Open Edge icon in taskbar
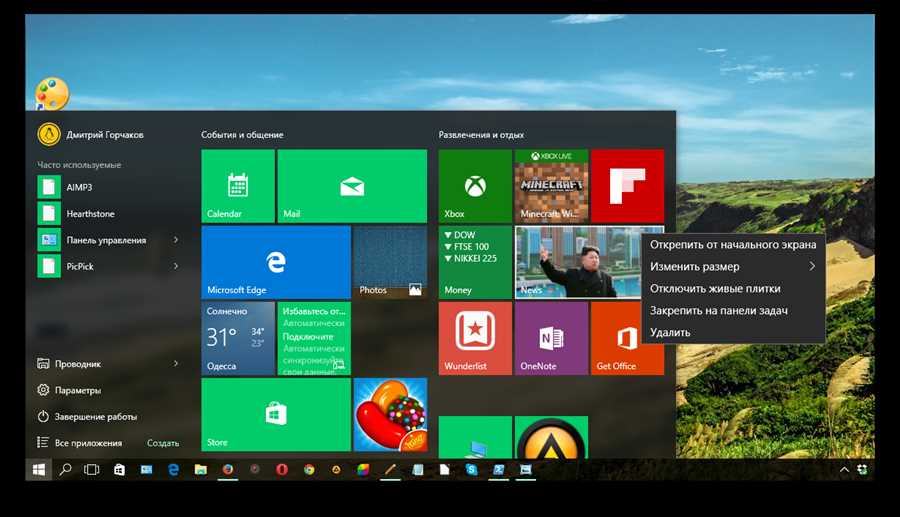Image resolution: width=900 pixels, height=517 pixels. (173, 469)
